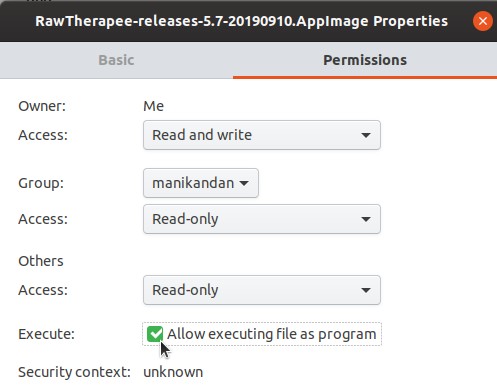The height and width of the screenshot is (389, 497).
Task: Switch to the Basic tab
Action: click(x=116, y=60)
